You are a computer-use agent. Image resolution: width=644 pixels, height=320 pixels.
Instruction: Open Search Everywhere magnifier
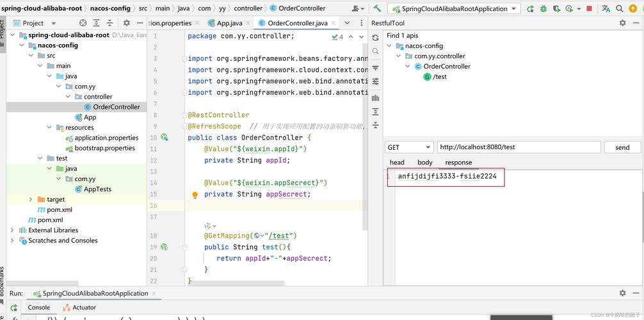click(620, 8)
